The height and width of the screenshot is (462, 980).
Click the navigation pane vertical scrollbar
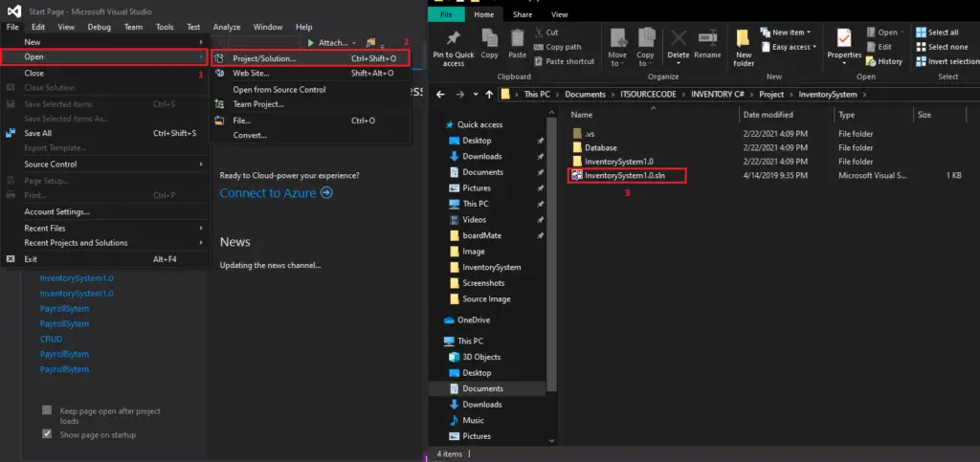(551, 250)
